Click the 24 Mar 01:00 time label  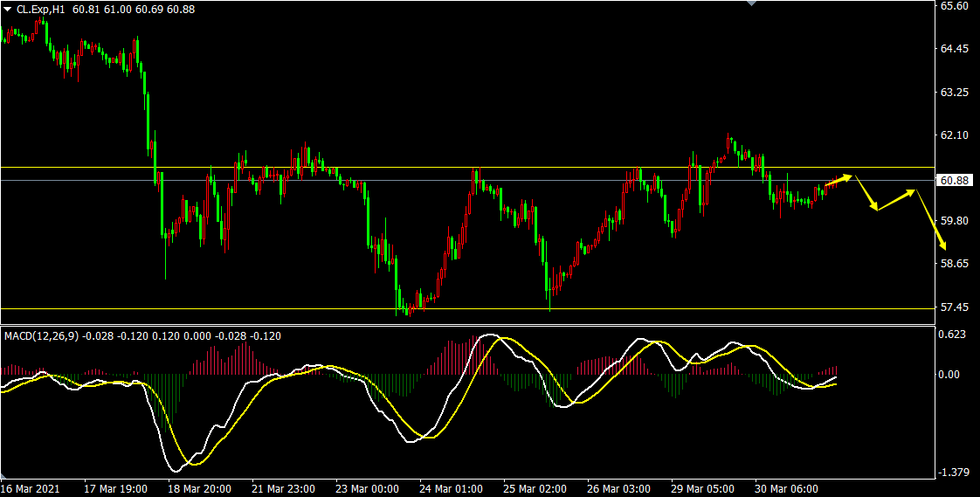pos(451,489)
